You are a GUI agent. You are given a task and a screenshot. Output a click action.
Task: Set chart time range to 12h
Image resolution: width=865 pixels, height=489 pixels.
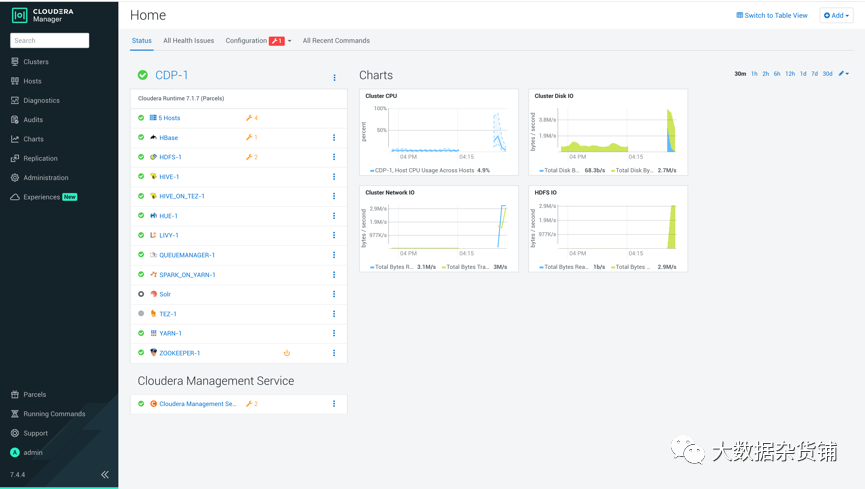point(790,73)
